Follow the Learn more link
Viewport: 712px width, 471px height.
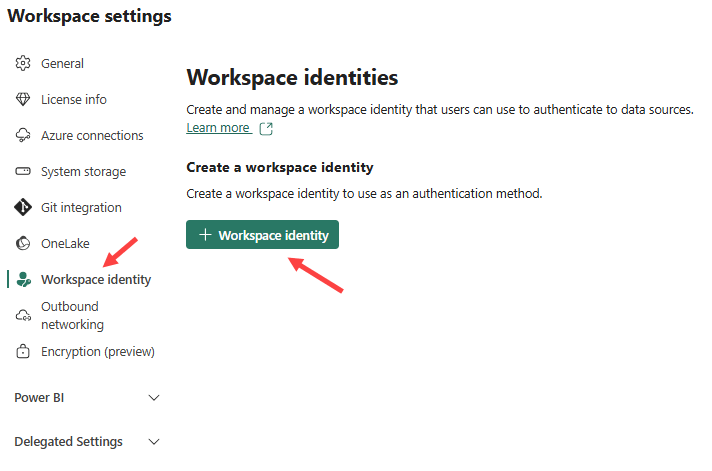coord(218,128)
